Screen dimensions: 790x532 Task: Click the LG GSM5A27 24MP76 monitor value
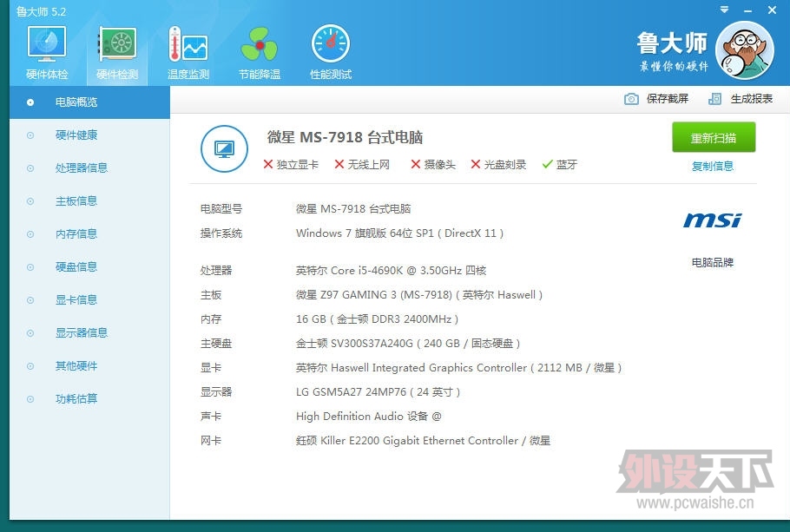click(378, 392)
